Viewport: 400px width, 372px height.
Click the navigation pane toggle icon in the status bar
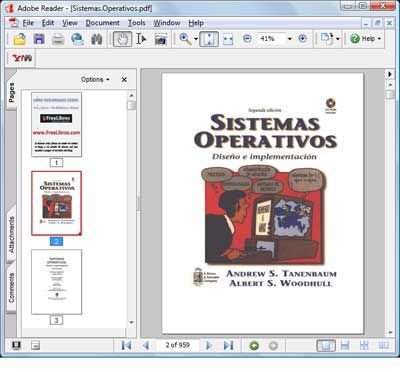pos(16,345)
